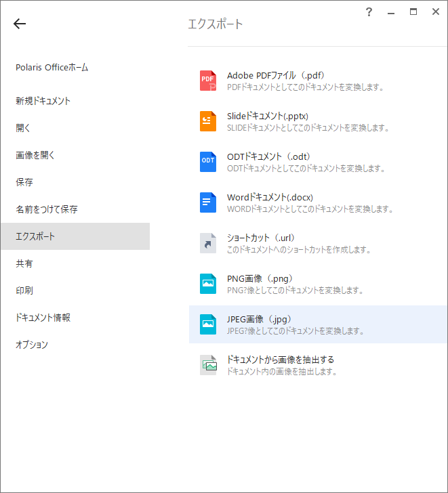The height and width of the screenshot is (493, 448).
Task: Select 新規ドキュメント in the sidebar
Action: (x=43, y=101)
